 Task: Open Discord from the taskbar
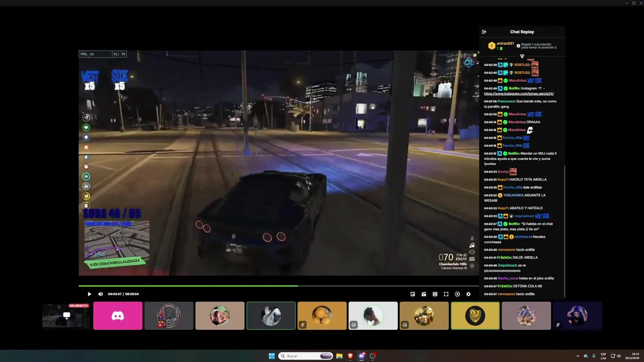361,356
